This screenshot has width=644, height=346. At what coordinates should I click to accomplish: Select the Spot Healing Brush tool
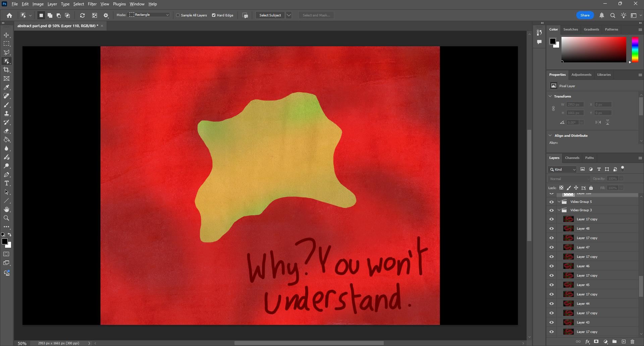[6, 96]
